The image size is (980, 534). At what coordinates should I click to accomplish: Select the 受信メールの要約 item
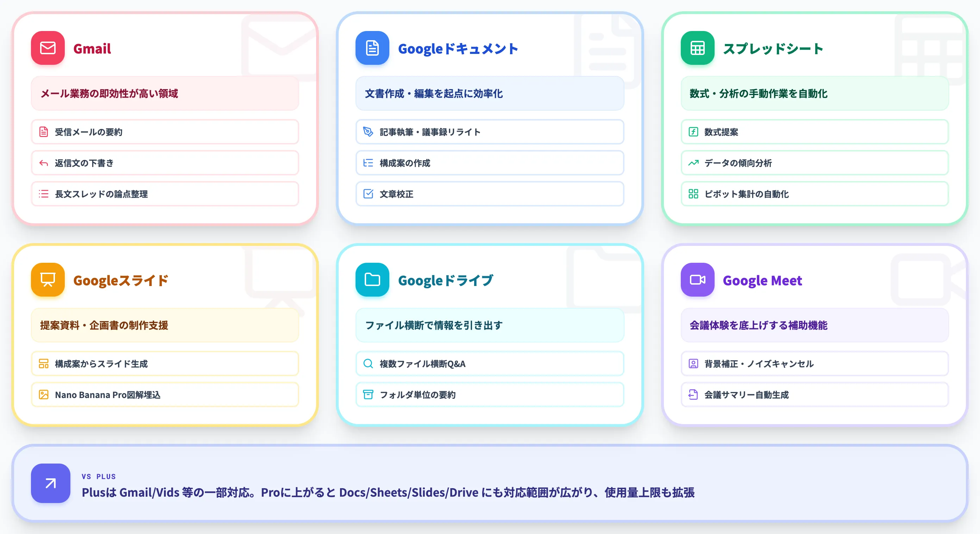165,132
